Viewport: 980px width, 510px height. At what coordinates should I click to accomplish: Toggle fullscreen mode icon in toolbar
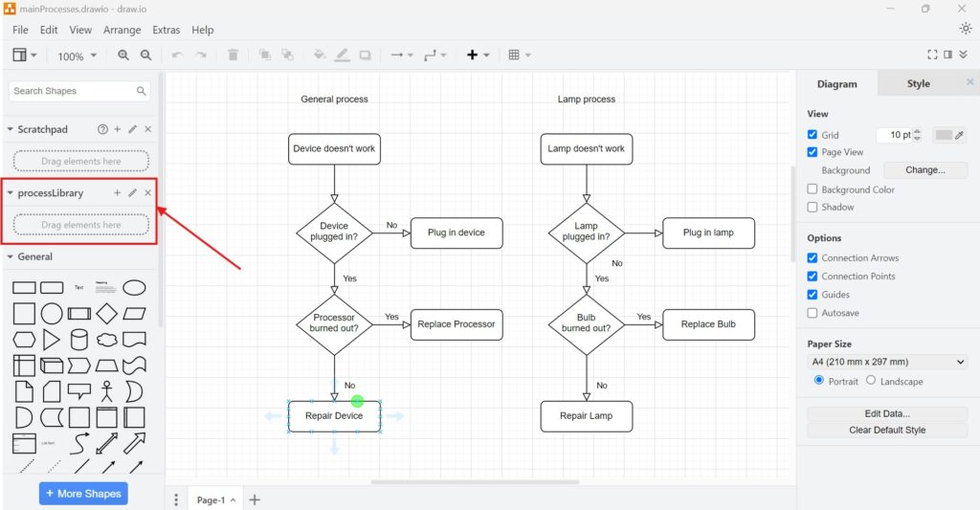(x=933, y=55)
